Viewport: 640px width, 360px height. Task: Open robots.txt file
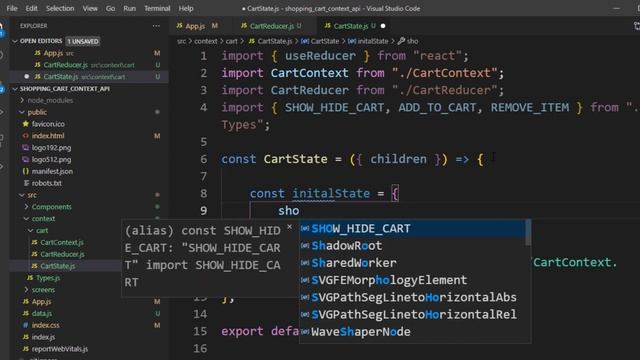[x=47, y=183]
